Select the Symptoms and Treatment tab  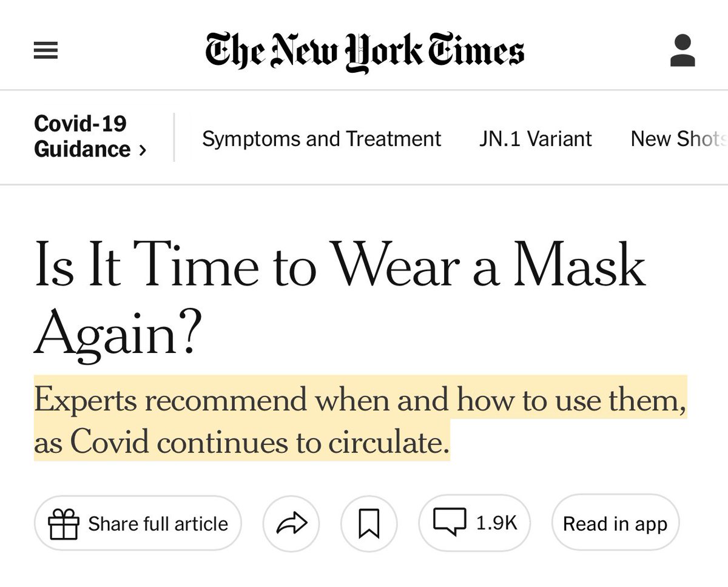321,139
